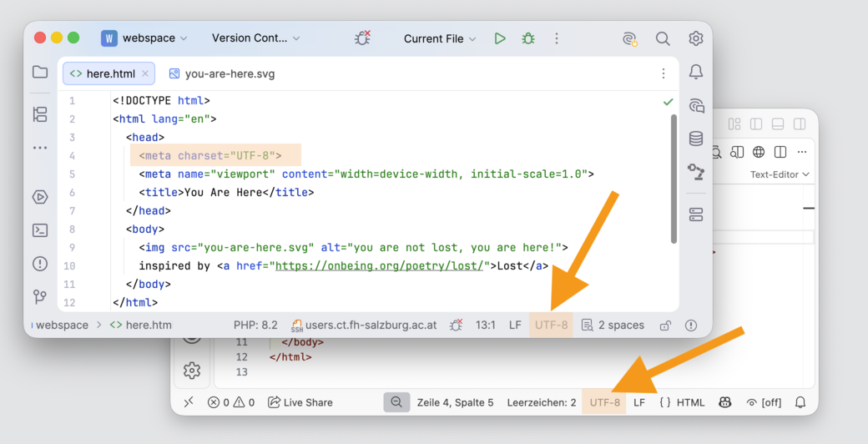Click the 13:1 caret position widget
Image resolution: width=868 pixels, height=444 pixels.
tap(486, 325)
